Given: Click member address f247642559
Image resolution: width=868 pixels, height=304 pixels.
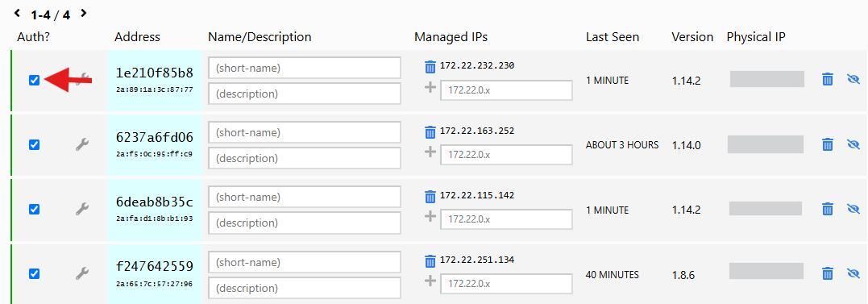Looking at the screenshot, I should click(155, 267).
